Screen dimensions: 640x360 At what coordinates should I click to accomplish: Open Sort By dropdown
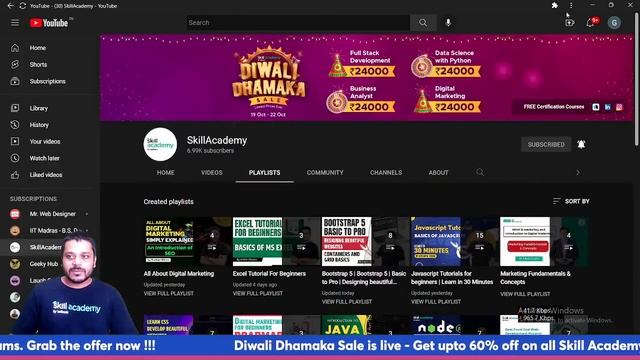(571, 201)
